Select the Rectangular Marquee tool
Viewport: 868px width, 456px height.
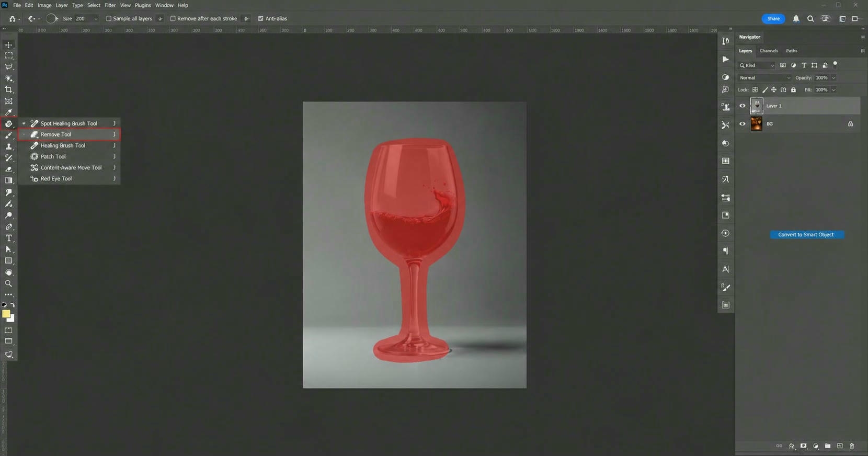tap(9, 55)
